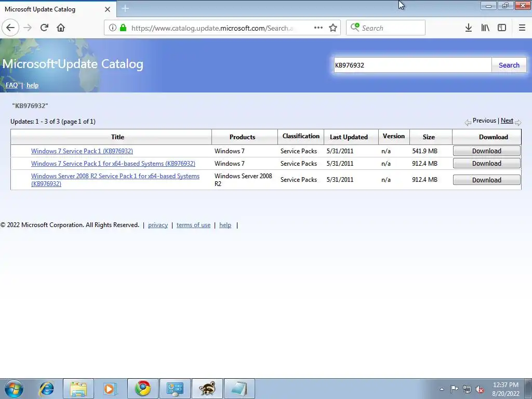532x399 pixels.
Task: Open the FAQ link
Action: 11,85
